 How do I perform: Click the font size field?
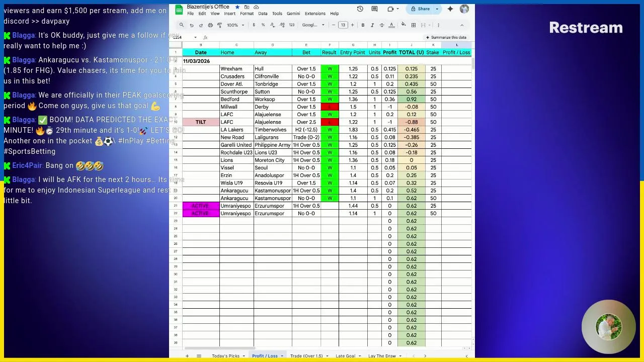point(343,25)
